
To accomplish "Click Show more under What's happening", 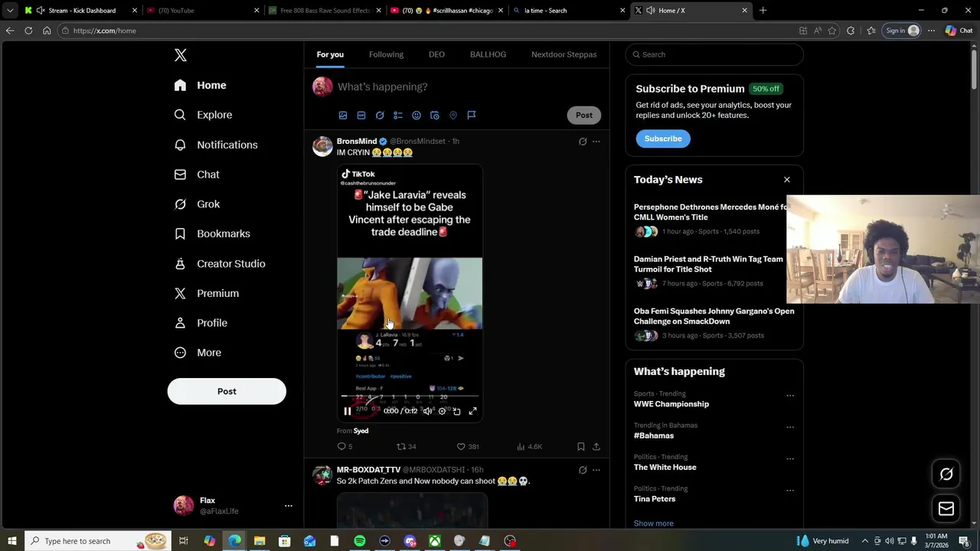I will tap(653, 523).
